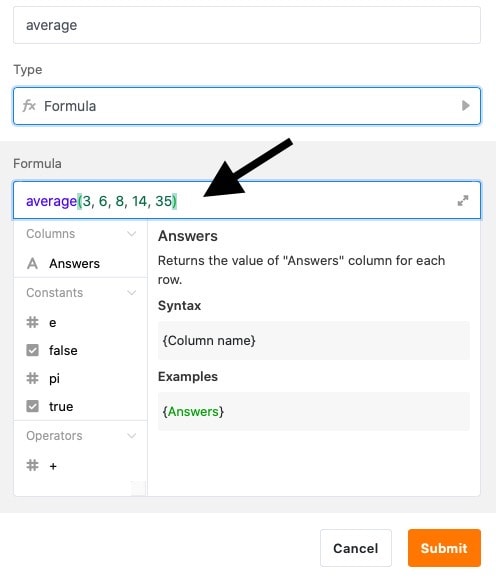Click the hash icon next to pi
The image size is (496, 578).
[x=32, y=378]
